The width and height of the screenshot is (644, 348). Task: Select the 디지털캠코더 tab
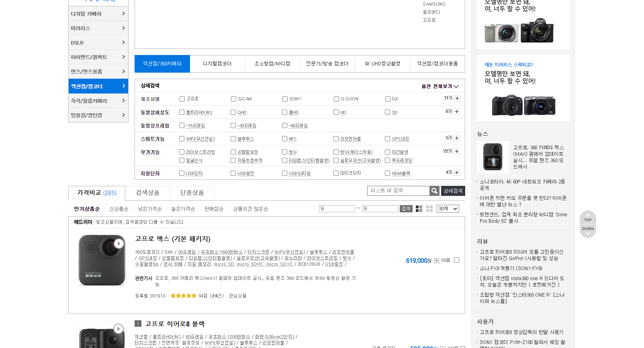(x=217, y=64)
